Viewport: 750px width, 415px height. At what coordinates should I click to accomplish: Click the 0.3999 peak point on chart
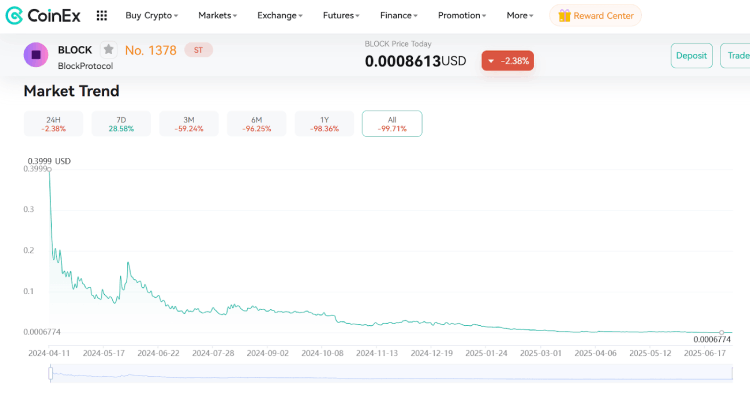pyautogui.click(x=49, y=169)
